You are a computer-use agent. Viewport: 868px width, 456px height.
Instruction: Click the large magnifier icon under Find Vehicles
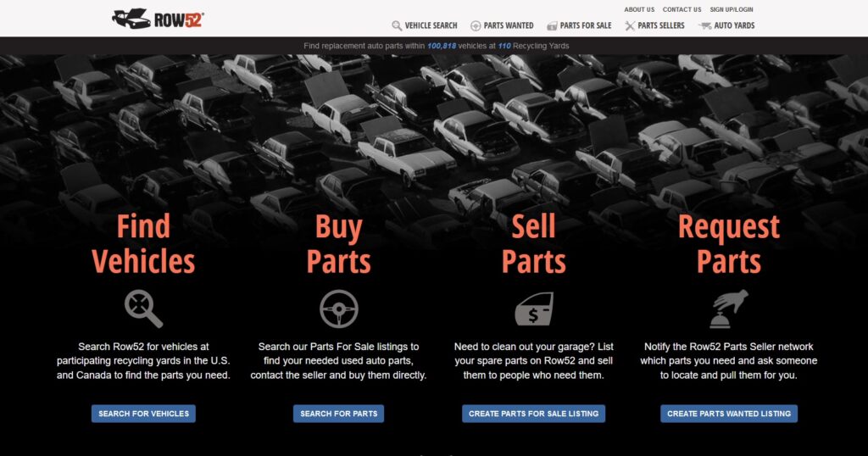143,309
